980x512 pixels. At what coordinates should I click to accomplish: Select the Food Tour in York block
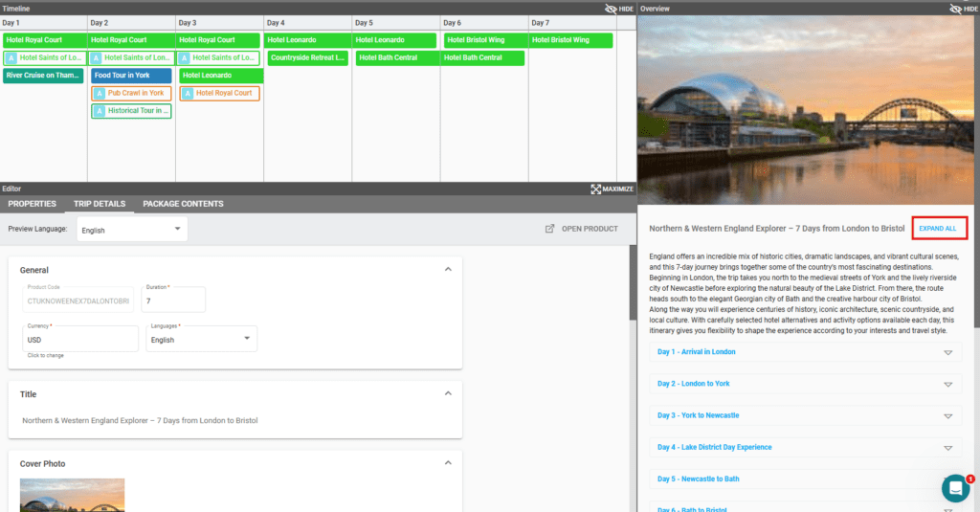[131, 76]
